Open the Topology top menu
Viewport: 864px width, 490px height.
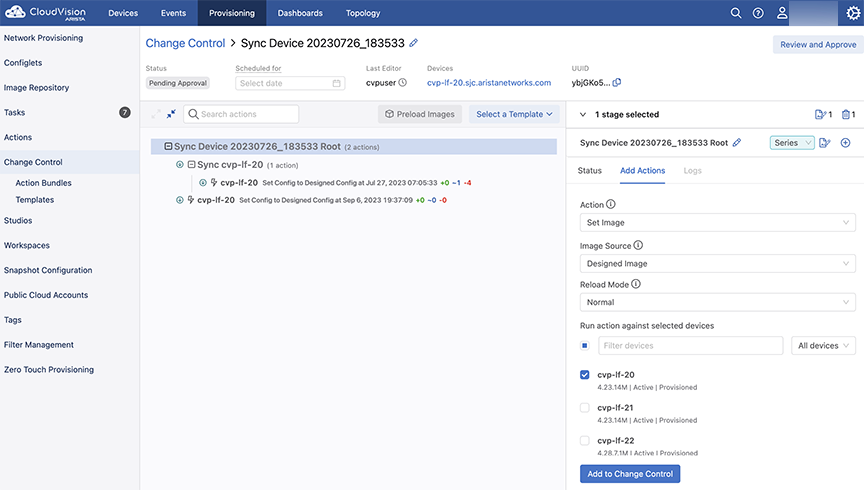tap(363, 13)
